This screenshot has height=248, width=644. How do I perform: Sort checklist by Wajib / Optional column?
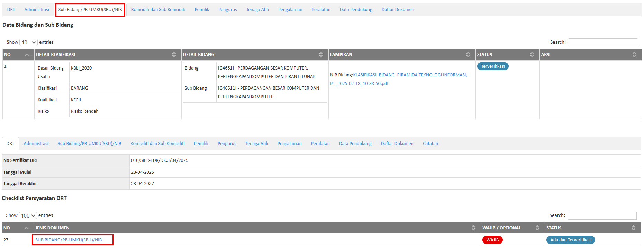513,228
